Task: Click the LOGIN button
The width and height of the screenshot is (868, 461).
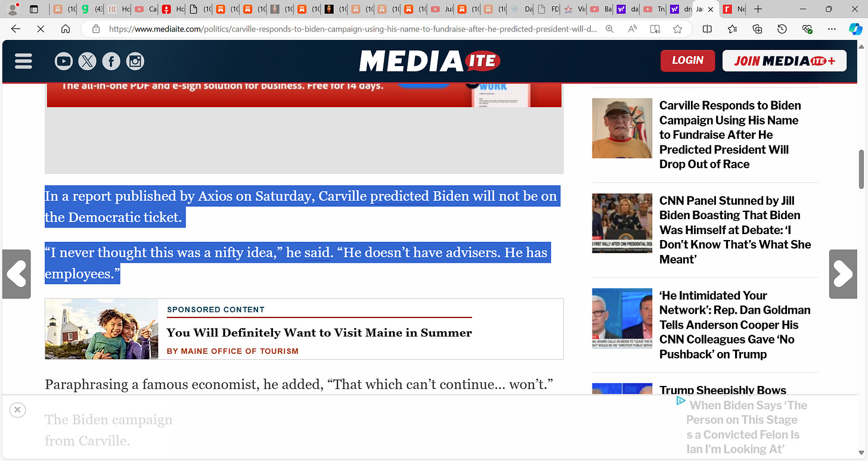Action: pyautogui.click(x=687, y=61)
